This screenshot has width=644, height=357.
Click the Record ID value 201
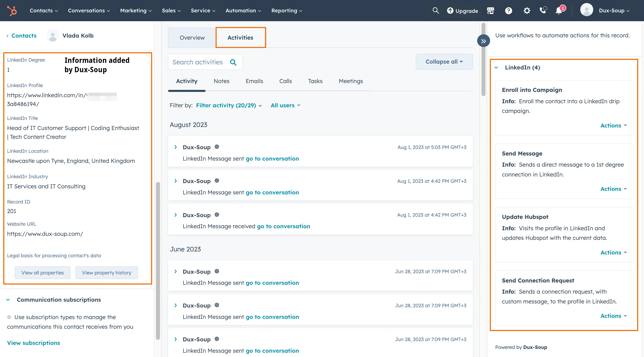tap(12, 211)
